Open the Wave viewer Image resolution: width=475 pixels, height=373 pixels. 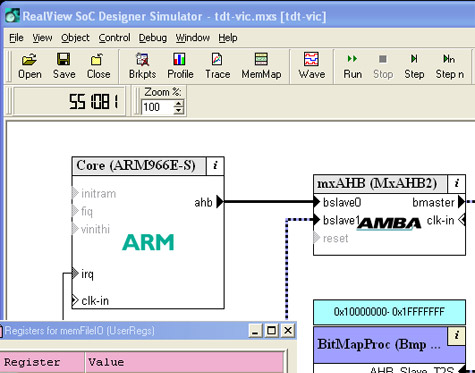tap(312, 66)
